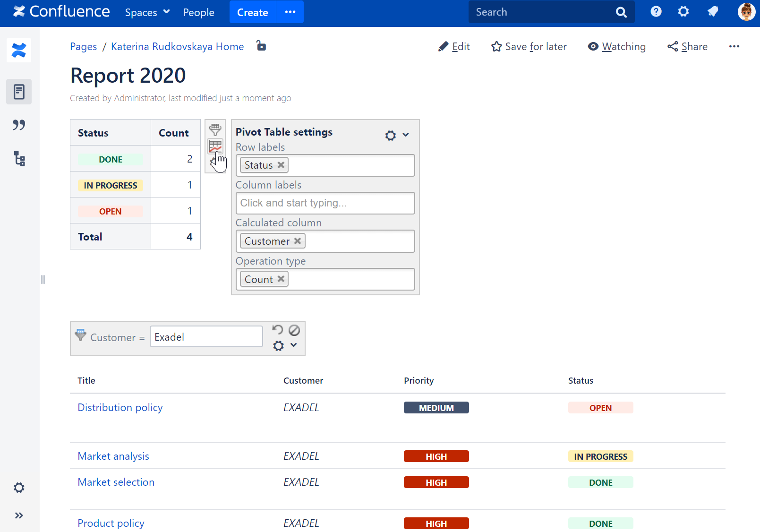760x532 pixels.
Task: Expand the Customer filter settings dropdown
Action: pyautogui.click(x=285, y=345)
